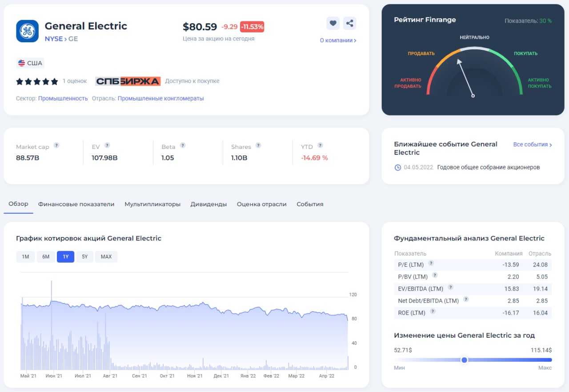Click the Beta value 1.05
This screenshot has width=569, height=392.
point(168,158)
